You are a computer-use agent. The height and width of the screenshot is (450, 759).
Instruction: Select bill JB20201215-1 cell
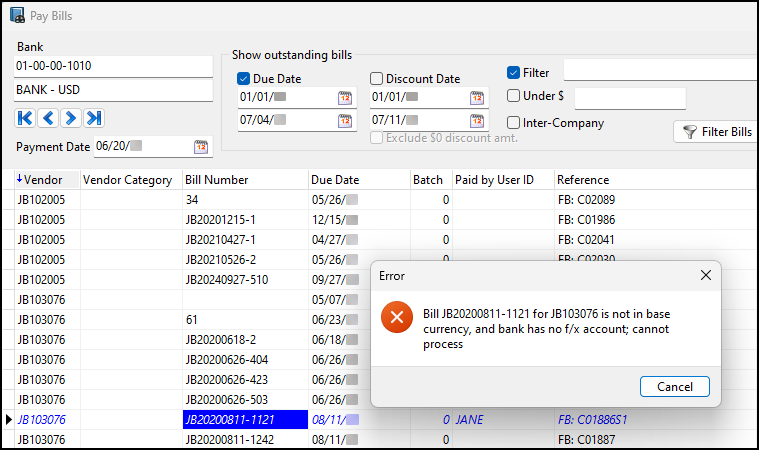pos(245,220)
